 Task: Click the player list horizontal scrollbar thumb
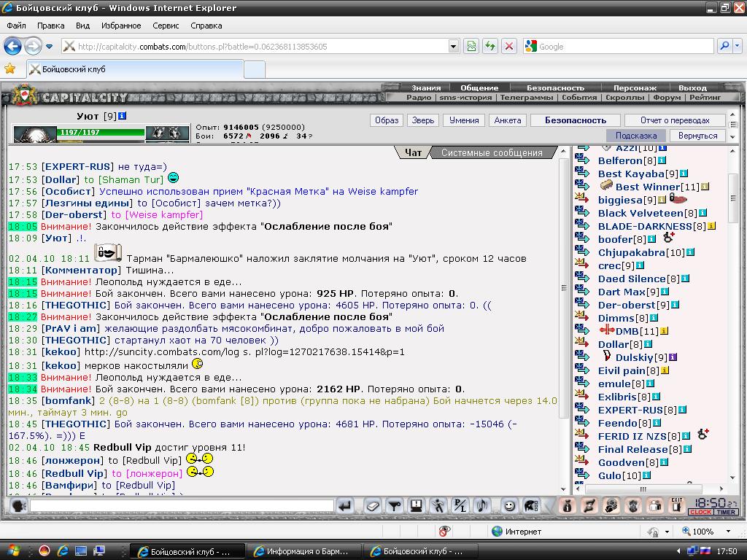[643, 489]
